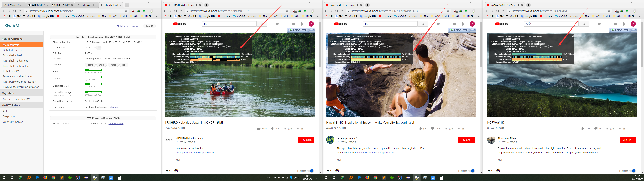Switch to the 行列主持人 browser tab
This screenshot has height=181, width=644.
(x=86, y=5)
